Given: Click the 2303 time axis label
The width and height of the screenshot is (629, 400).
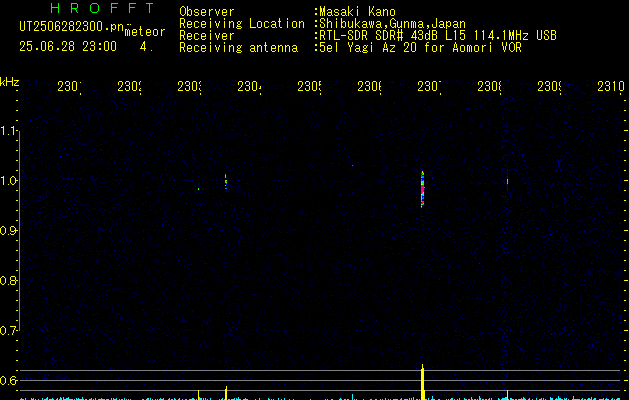Looking at the screenshot, I should (x=190, y=87).
